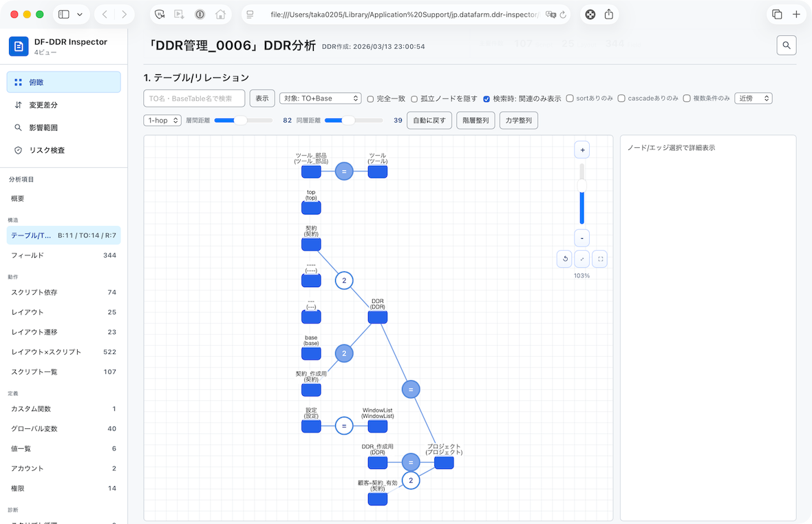Show Safari tab overview
Screen dimensions: 812x524
click(x=777, y=14)
